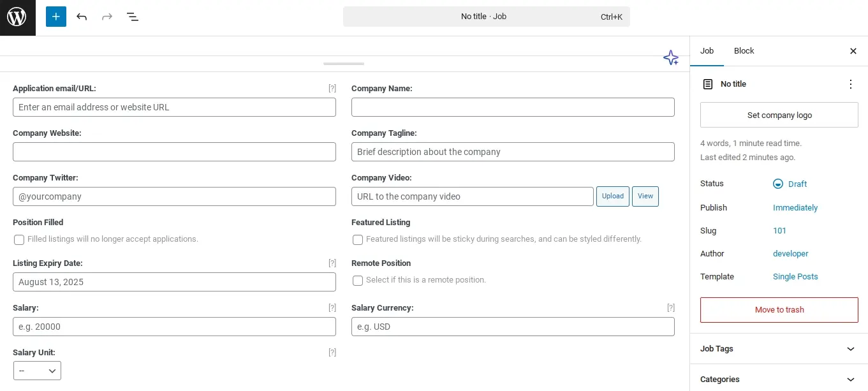The height and width of the screenshot is (391, 868).
Task: Focus the Company Twitter input field
Action: [174, 196]
